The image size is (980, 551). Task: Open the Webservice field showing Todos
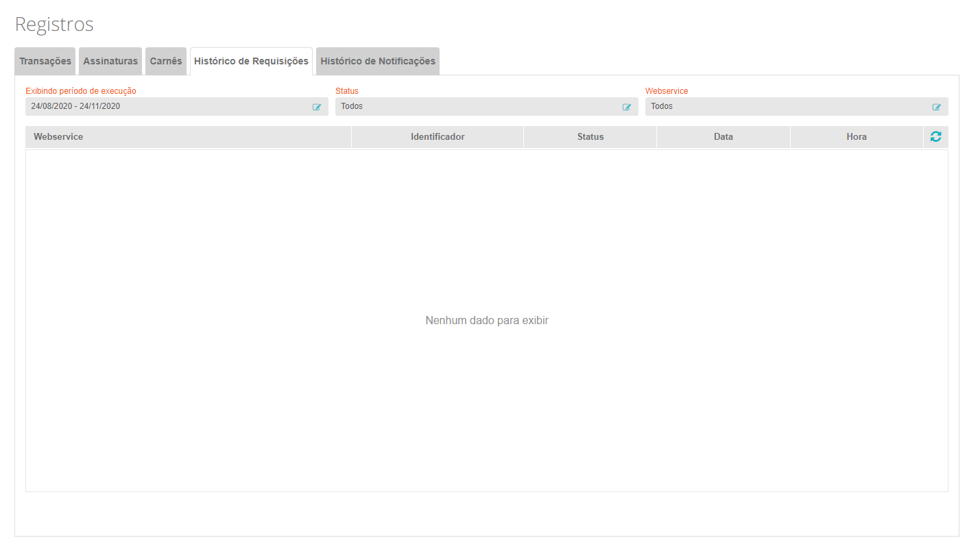tap(797, 106)
